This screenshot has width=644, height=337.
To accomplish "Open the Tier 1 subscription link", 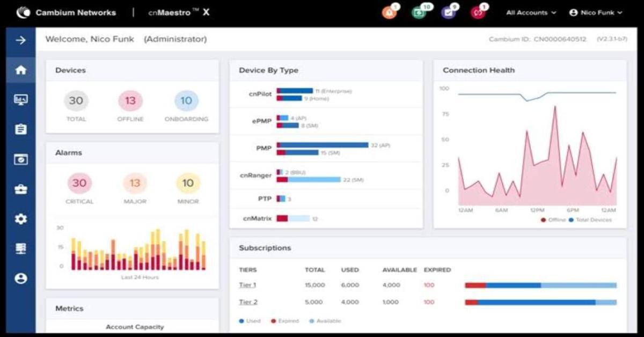I will pyautogui.click(x=247, y=285).
